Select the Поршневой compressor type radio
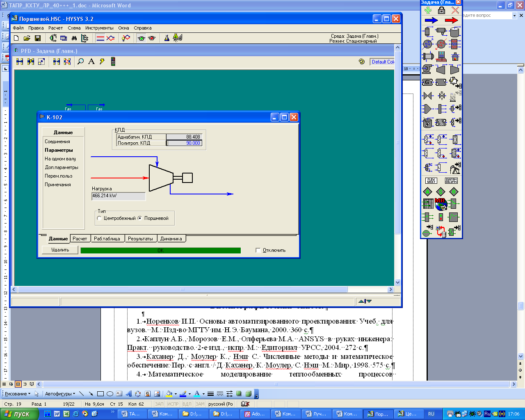 coord(140,218)
